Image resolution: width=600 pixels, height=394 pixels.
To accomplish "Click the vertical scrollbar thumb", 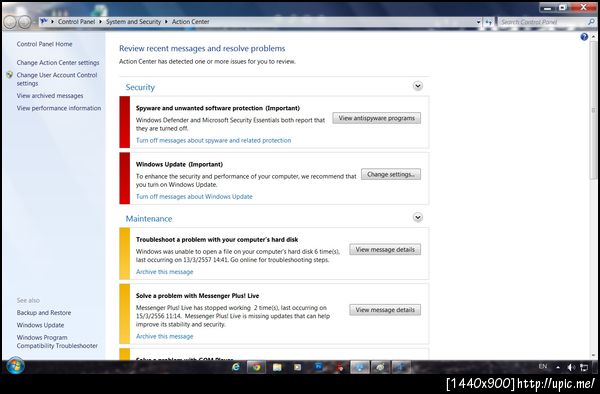I will (593, 110).
